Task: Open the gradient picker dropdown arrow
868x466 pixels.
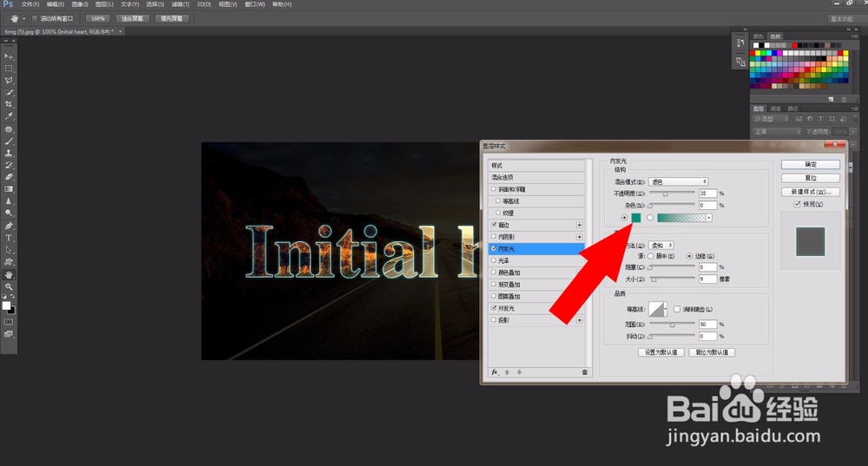Action: tap(708, 218)
